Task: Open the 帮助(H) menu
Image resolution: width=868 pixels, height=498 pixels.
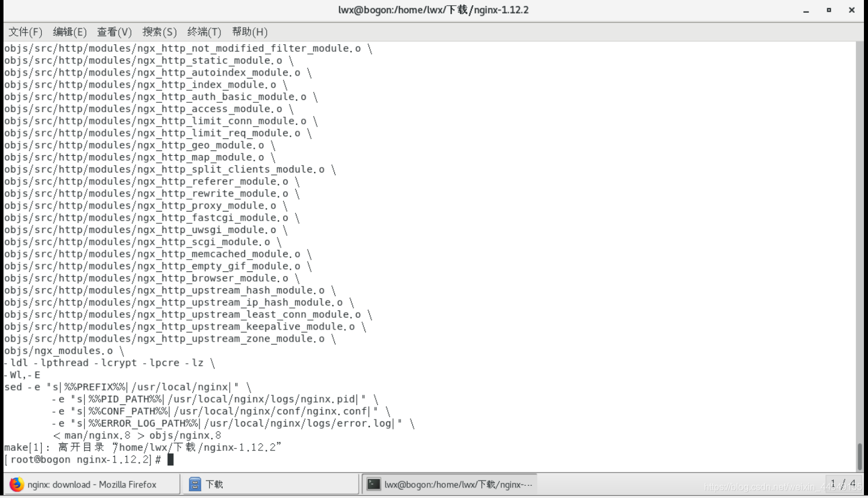Action: [249, 32]
